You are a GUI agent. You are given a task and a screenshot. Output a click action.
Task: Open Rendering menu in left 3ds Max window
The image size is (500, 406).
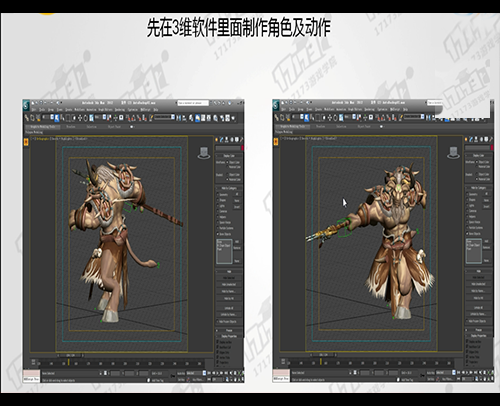coord(120,110)
